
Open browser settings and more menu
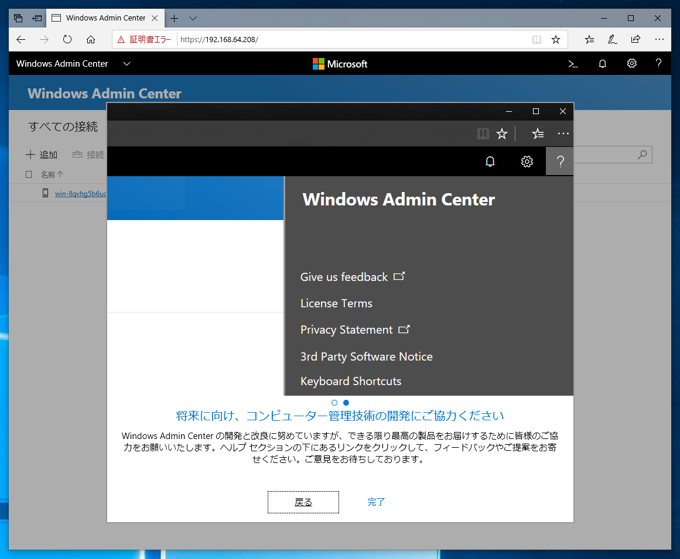pyautogui.click(x=659, y=39)
